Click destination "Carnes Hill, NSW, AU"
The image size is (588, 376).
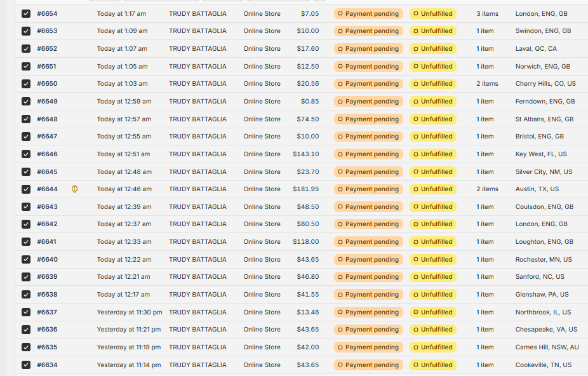pyautogui.click(x=547, y=347)
